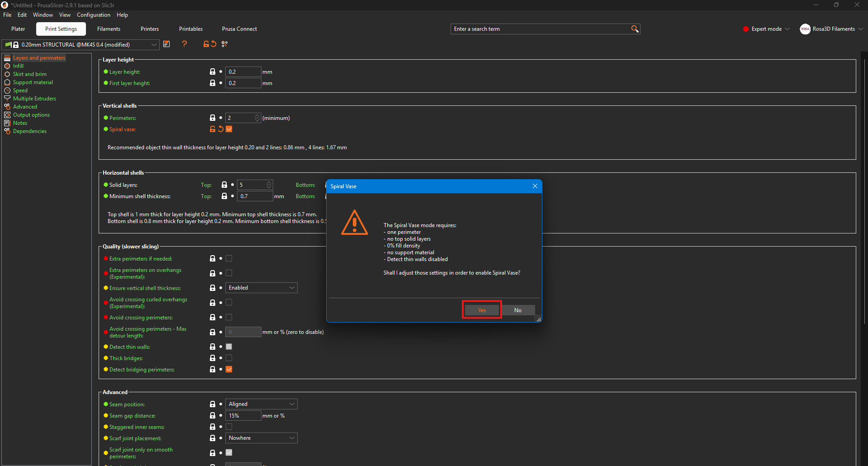Enable Extra perimeters if needed checkbox
The height and width of the screenshot is (466, 868).
pos(229,258)
